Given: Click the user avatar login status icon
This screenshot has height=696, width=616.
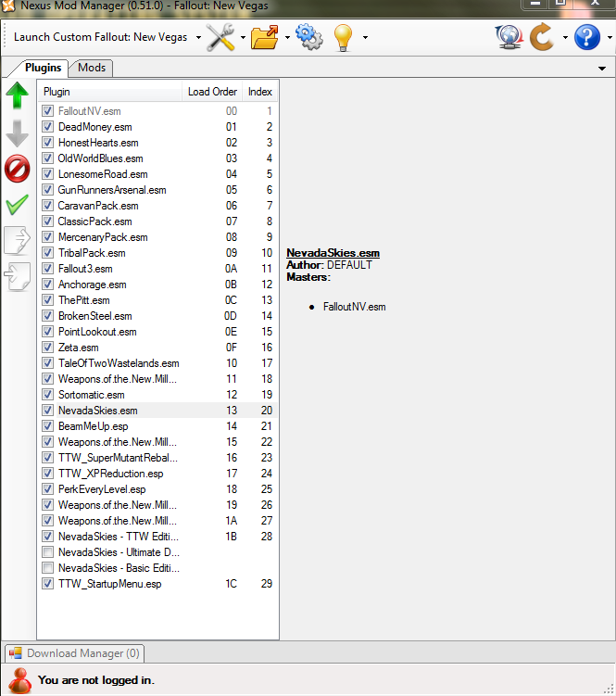Looking at the screenshot, I should click(x=19, y=680).
